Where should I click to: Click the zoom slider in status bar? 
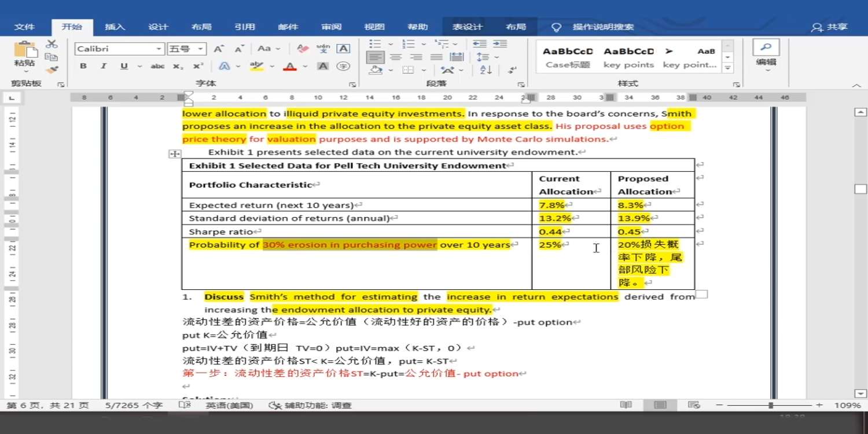pyautogui.click(x=771, y=406)
